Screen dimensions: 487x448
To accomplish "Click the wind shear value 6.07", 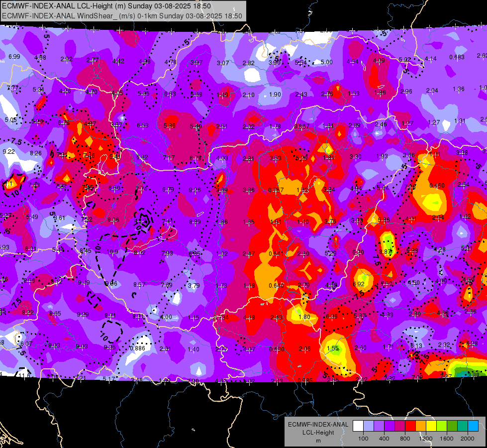I will pos(26,344).
